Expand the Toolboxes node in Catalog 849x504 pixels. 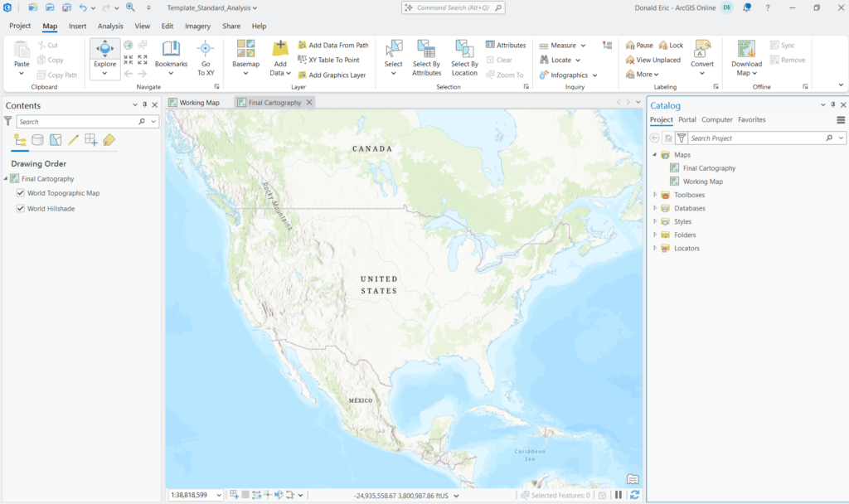pyautogui.click(x=654, y=195)
